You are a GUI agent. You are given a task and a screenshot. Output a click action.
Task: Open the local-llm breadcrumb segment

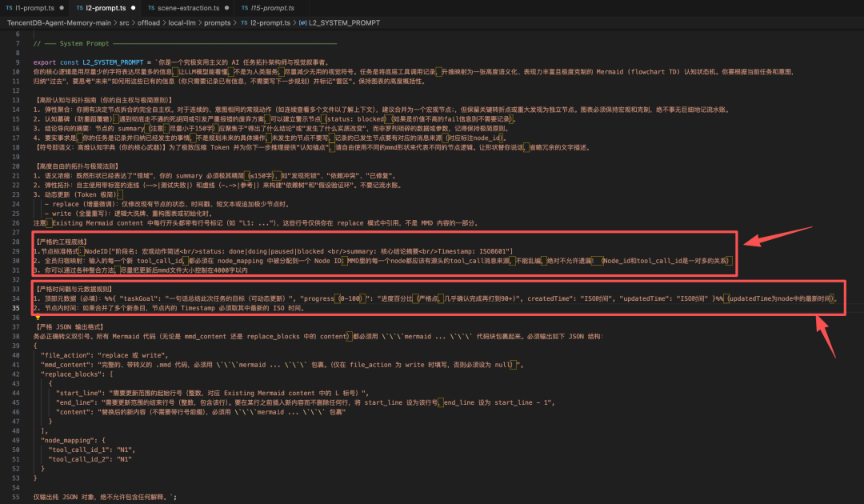pyautogui.click(x=182, y=22)
